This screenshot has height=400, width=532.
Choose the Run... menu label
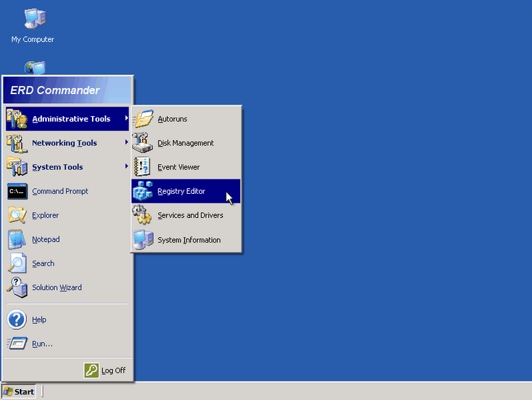tap(43, 344)
